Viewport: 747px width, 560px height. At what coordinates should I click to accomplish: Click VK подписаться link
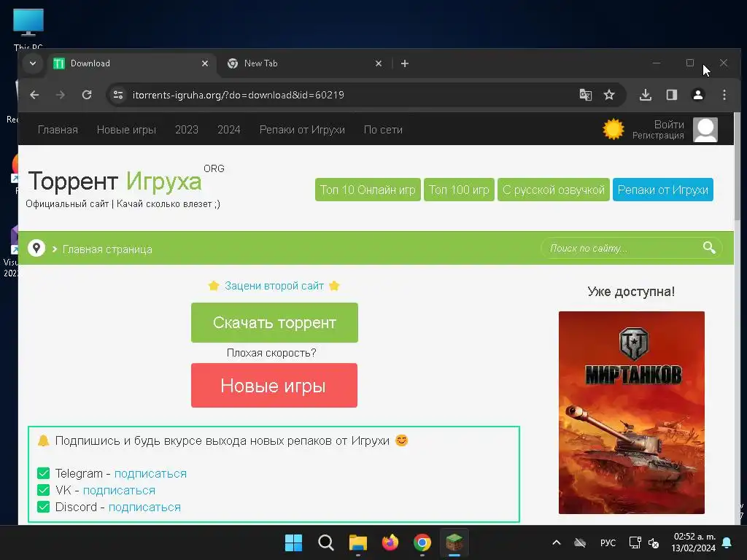click(119, 490)
